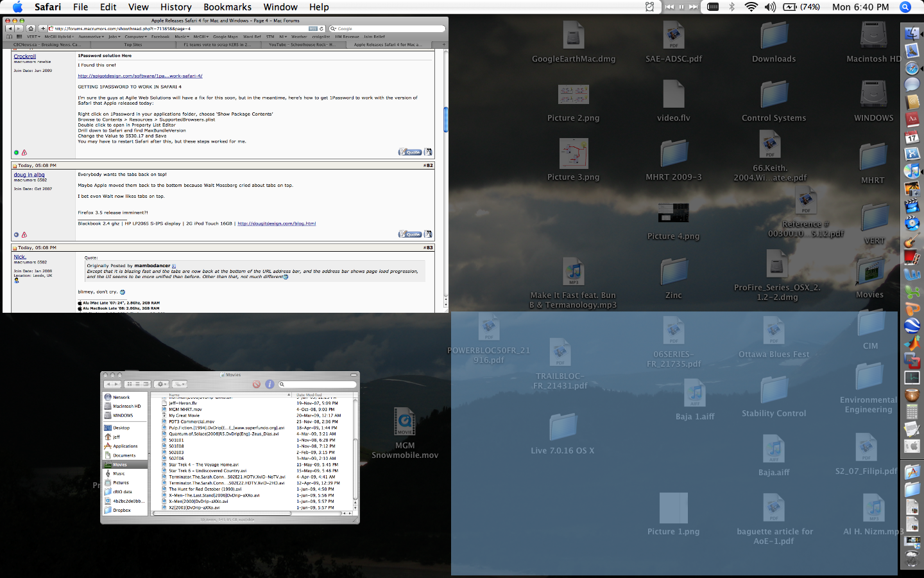Screen dimensions: 924x578
Task: Select Dropbox in the Finder sidebar
Action: [x=121, y=511]
